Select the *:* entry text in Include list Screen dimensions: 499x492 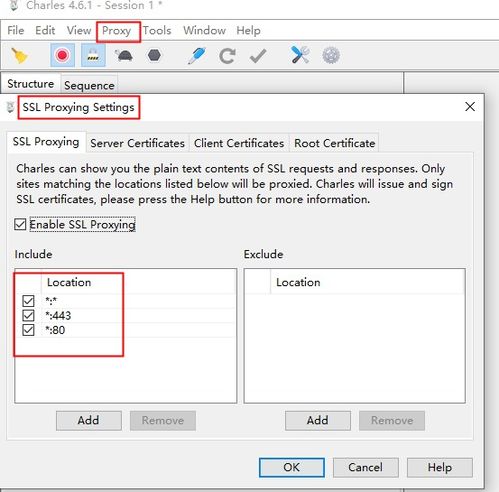coord(51,301)
